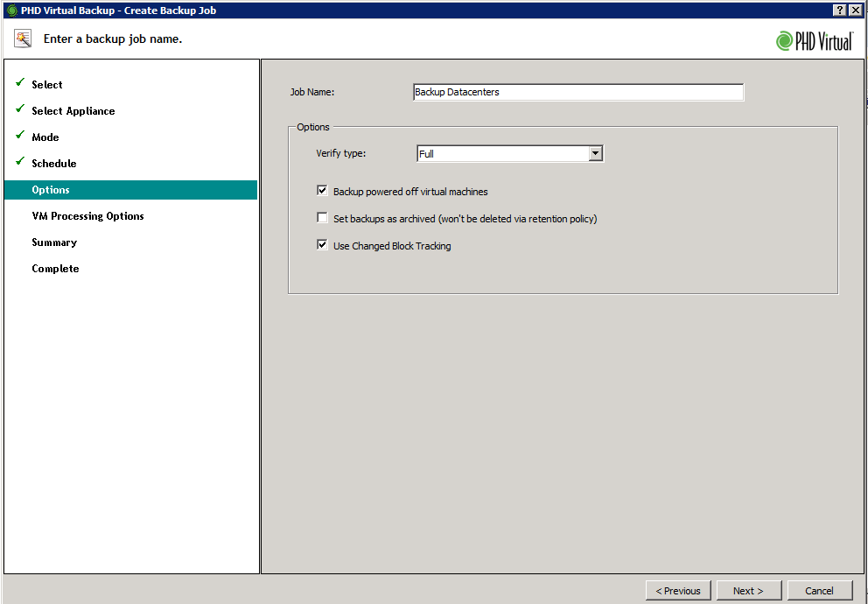Click the help question mark button
Image resolution: width=868 pixels, height=604 pixels.
(x=839, y=10)
